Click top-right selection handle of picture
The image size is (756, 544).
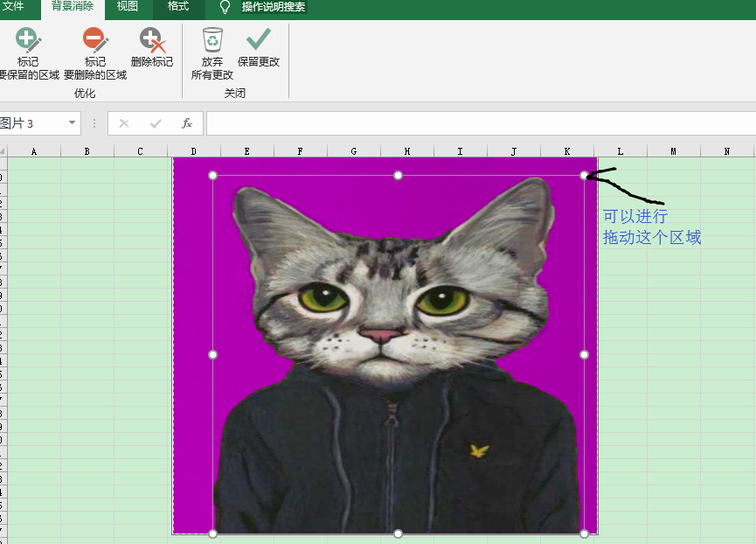pyautogui.click(x=584, y=176)
